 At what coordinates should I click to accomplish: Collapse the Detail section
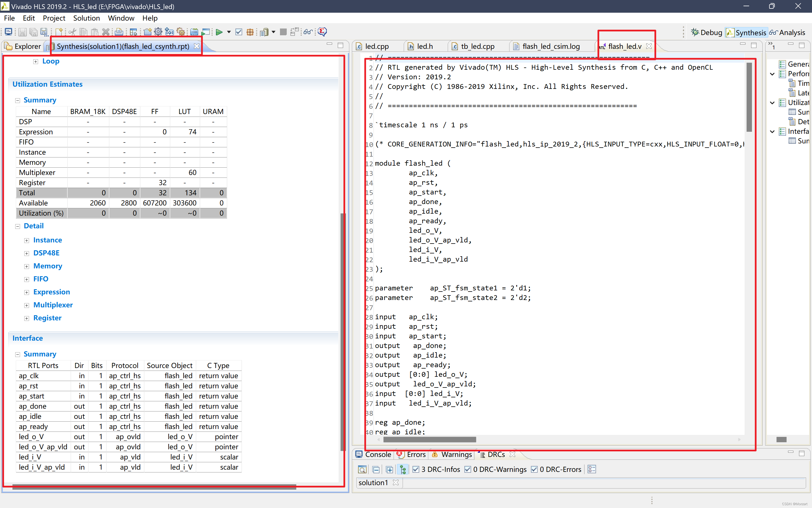pos(17,226)
